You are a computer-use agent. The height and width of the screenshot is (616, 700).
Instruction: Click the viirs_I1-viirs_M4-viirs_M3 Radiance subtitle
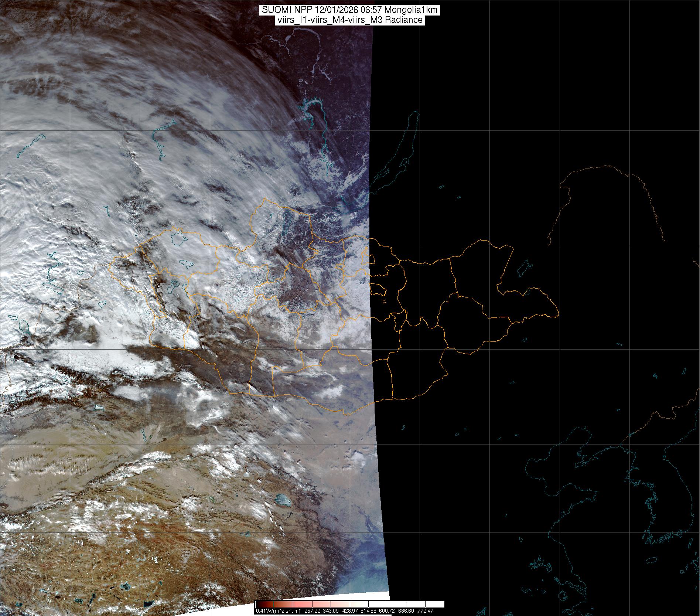pos(350,20)
